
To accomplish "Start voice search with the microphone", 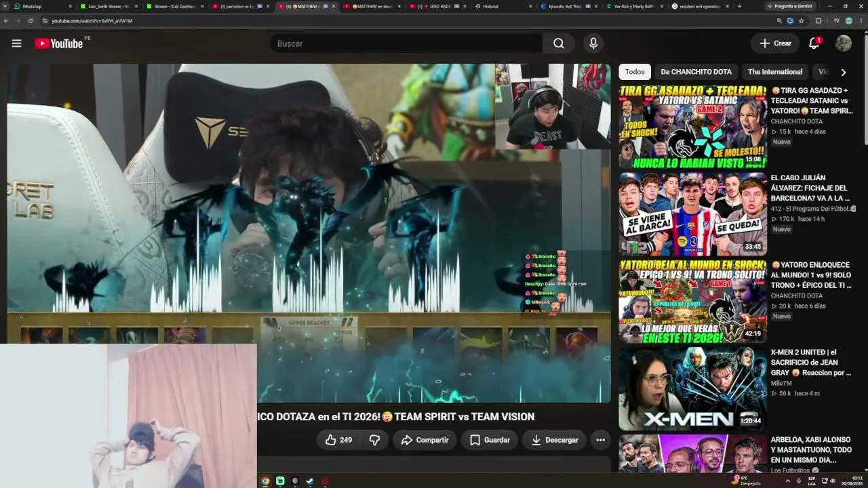I will (593, 43).
